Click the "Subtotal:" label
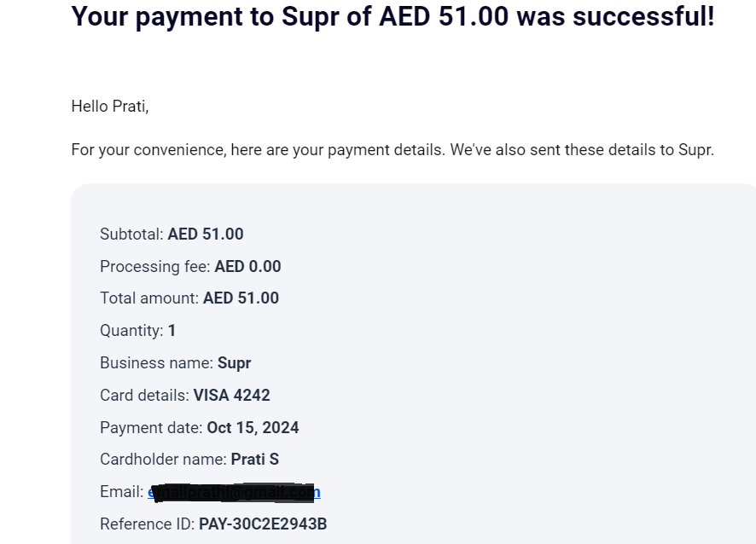This screenshot has width=756, height=544. 131,234
